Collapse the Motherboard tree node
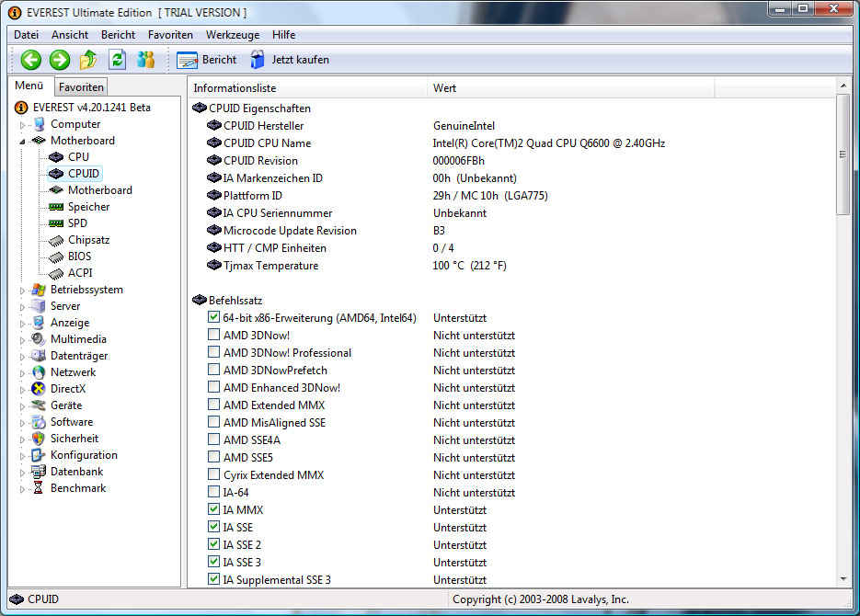The image size is (860, 616). coord(22,142)
